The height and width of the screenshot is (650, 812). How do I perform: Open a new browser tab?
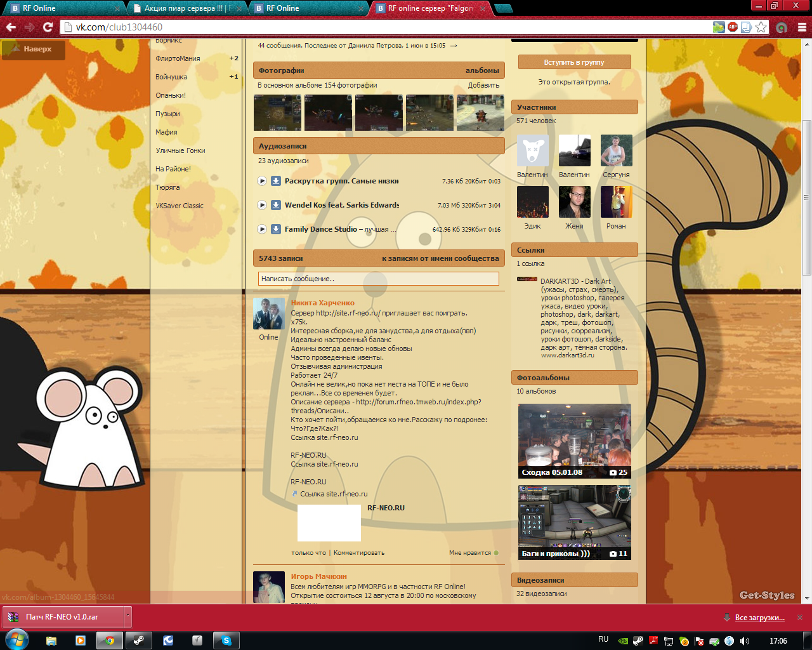(503, 8)
